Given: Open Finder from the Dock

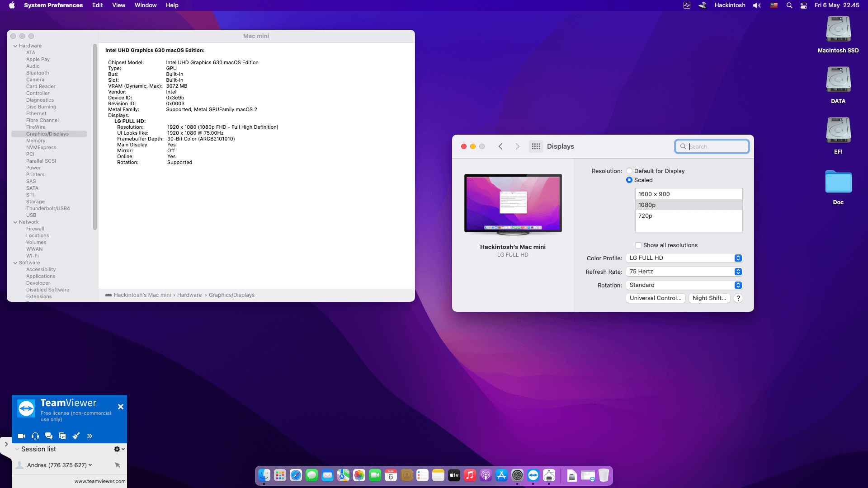Looking at the screenshot, I should pyautogui.click(x=264, y=475).
